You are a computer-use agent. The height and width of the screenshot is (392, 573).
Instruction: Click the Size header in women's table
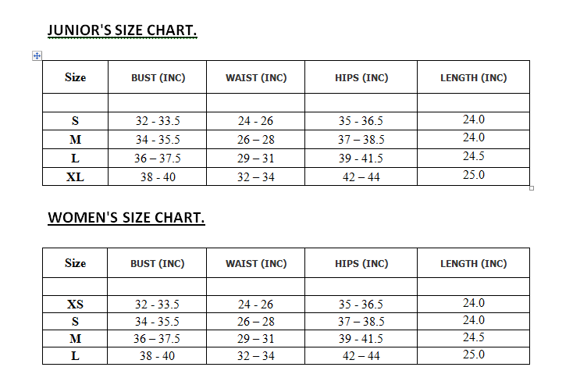[x=75, y=263]
